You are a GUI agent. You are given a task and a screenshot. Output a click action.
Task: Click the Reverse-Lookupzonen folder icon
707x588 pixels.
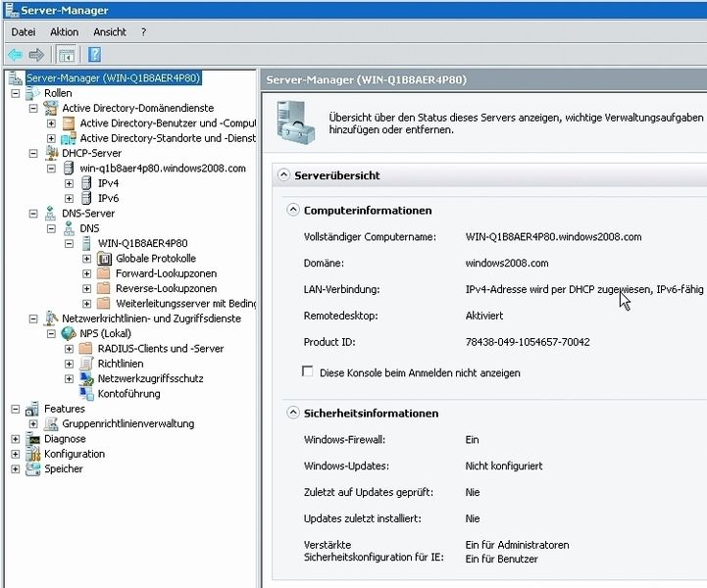click(104, 288)
